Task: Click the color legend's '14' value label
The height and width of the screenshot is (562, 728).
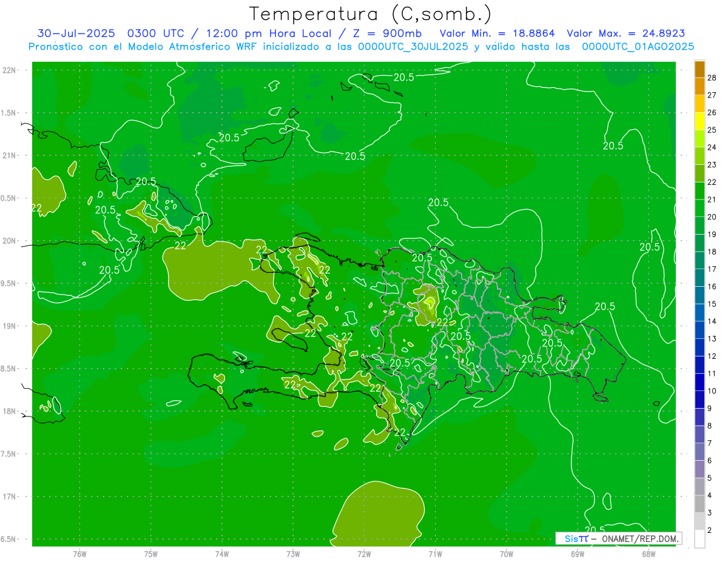Action: (x=712, y=321)
